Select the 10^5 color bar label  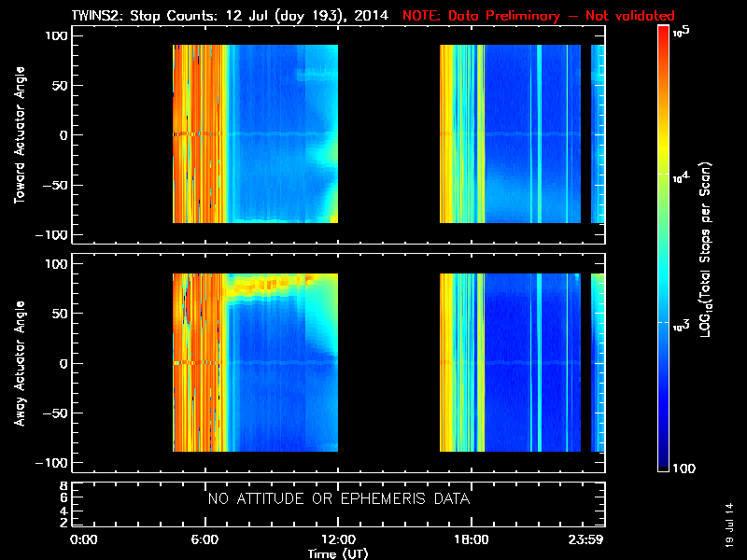[x=682, y=32]
